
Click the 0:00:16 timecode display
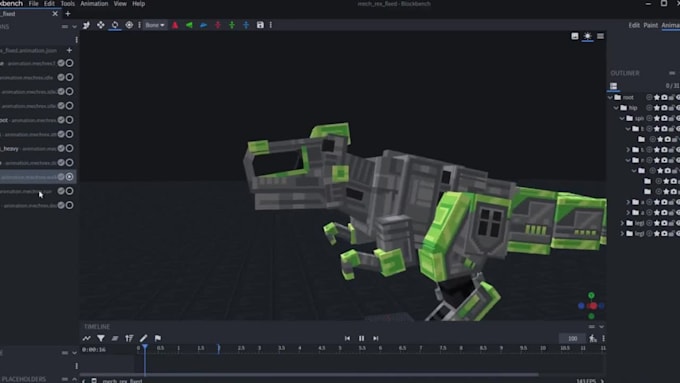[x=94, y=349]
